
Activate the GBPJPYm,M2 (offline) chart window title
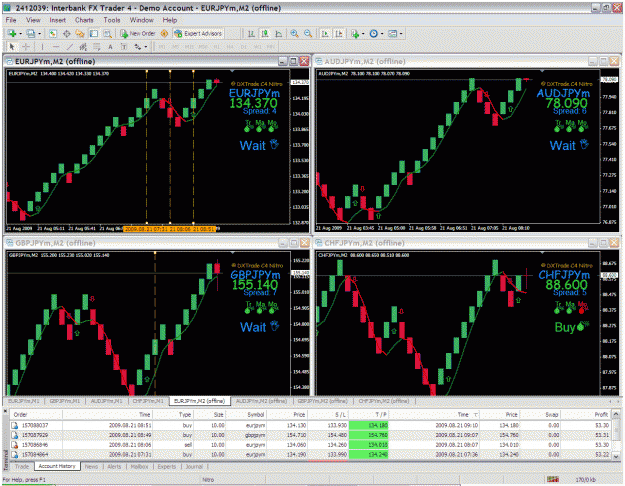coord(55,243)
